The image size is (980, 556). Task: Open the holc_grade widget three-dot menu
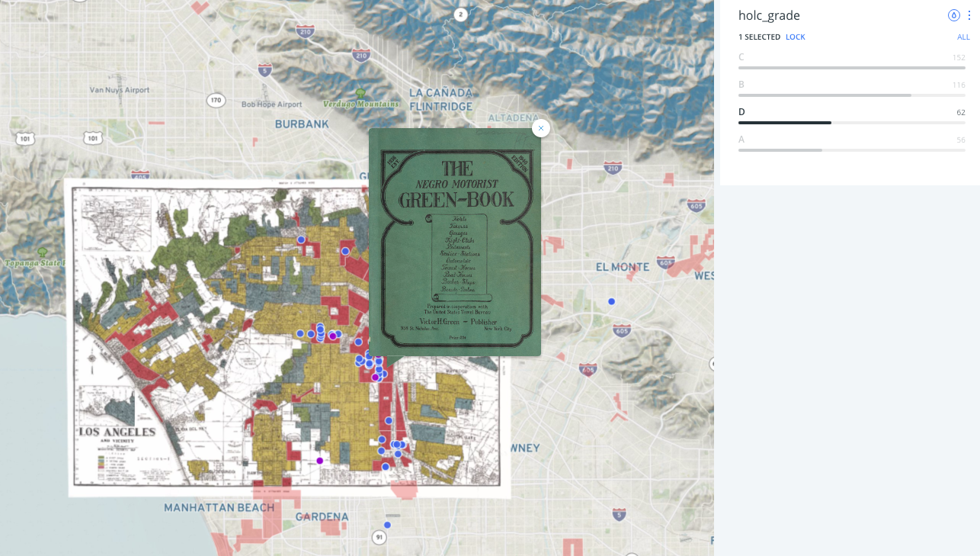(969, 15)
